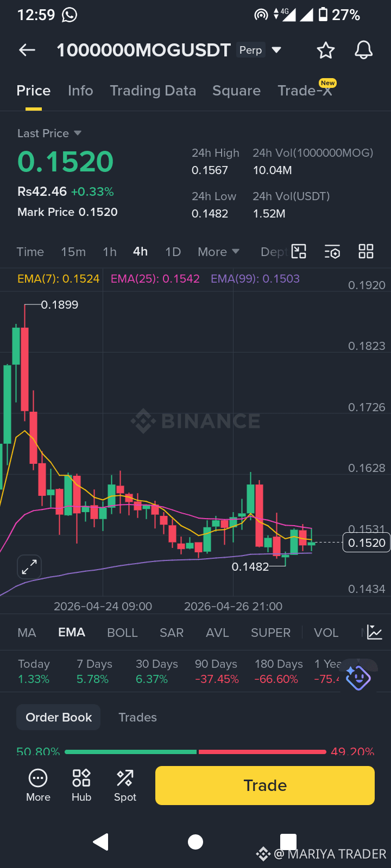Tap the buy/sell ratio bar

click(x=195, y=752)
